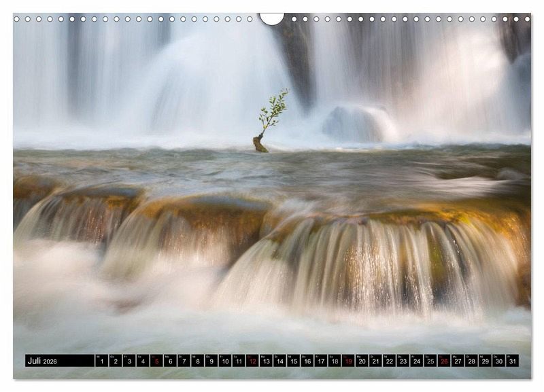Click day 29 date box

tap(485, 361)
